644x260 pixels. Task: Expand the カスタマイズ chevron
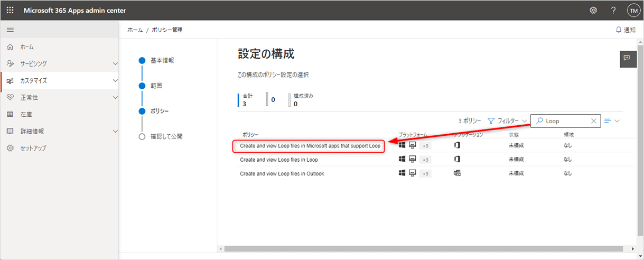click(115, 81)
